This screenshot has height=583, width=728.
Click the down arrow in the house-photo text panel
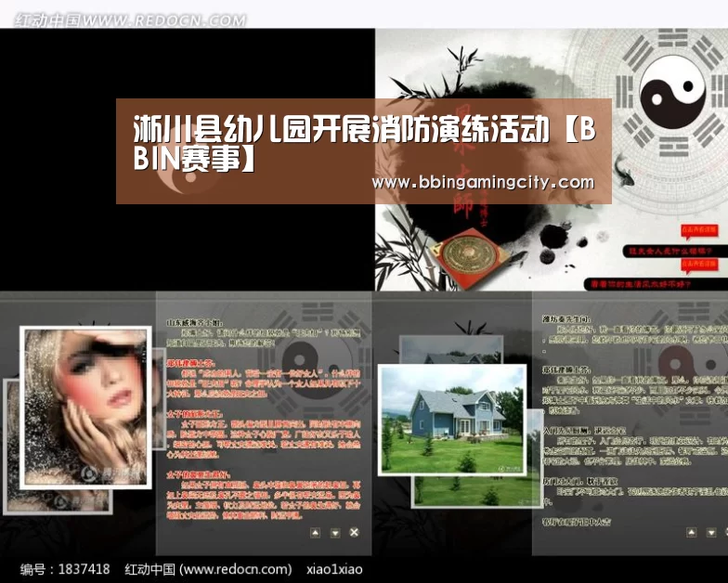tap(711, 533)
